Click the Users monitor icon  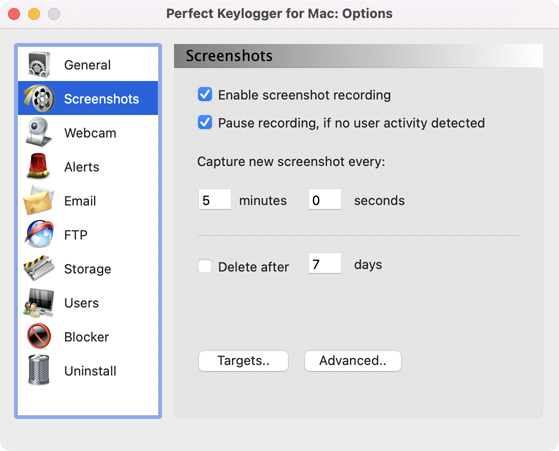[x=39, y=303]
